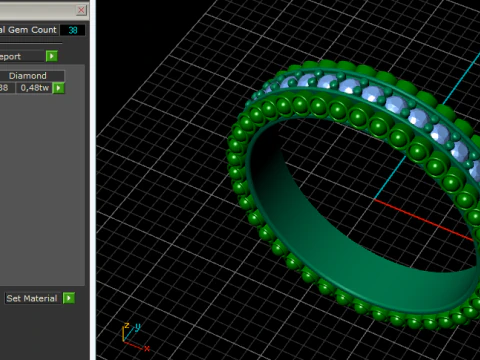Image resolution: width=480 pixels, height=360 pixels.
Task: Click the Gem Count value field
Action: (x=73, y=30)
